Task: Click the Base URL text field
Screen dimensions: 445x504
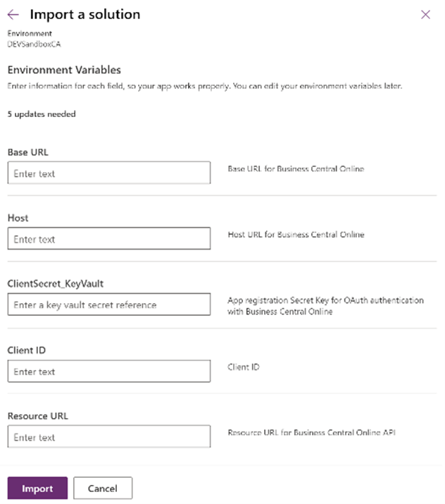Action: pos(109,173)
